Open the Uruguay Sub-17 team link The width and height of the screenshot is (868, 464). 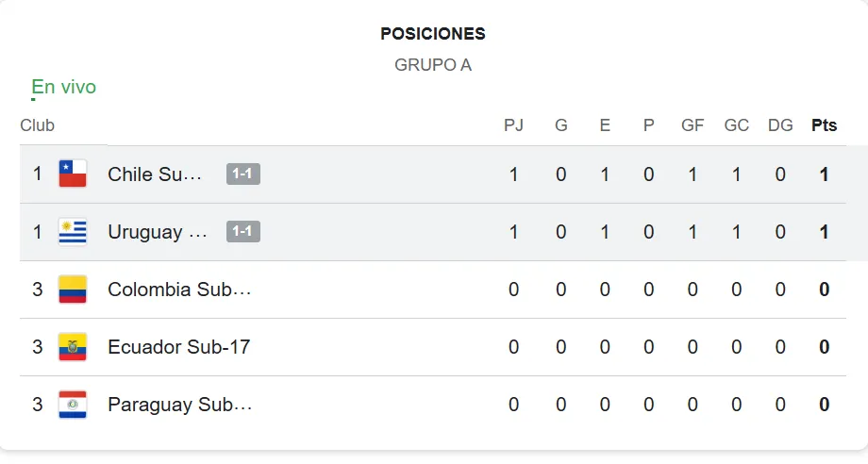tap(158, 232)
